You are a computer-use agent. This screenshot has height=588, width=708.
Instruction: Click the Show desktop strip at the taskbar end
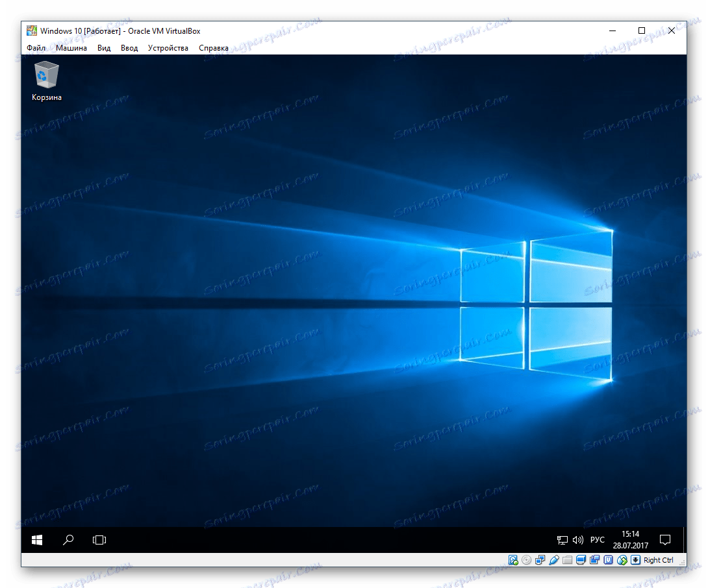pyautogui.click(x=685, y=540)
